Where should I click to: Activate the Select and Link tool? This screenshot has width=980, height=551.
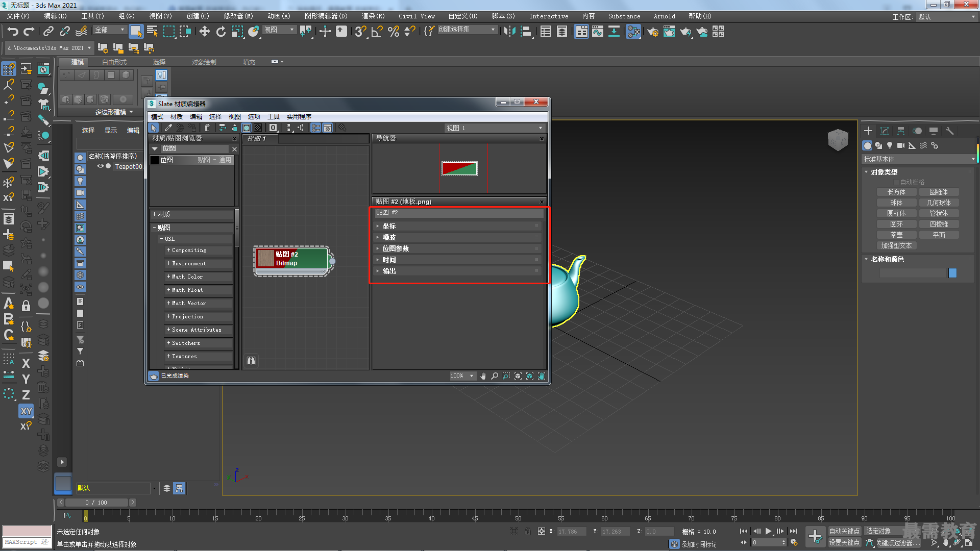coord(48,32)
